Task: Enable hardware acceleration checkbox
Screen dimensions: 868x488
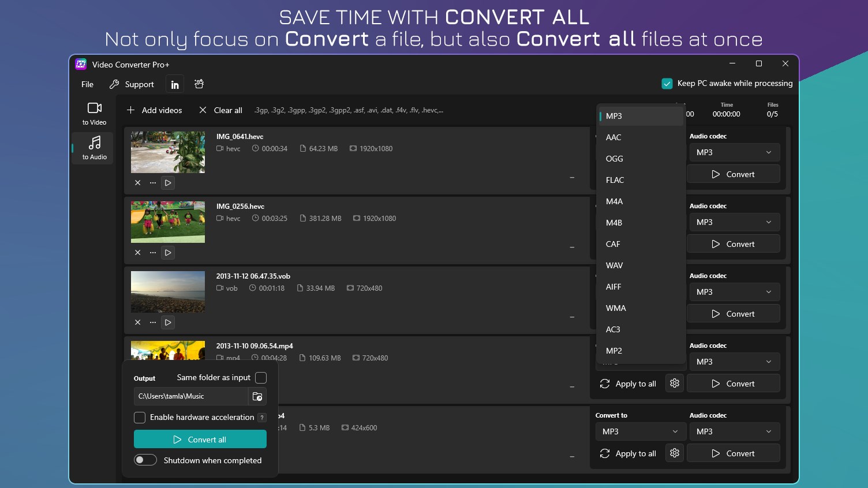Action: (x=140, y=418)
